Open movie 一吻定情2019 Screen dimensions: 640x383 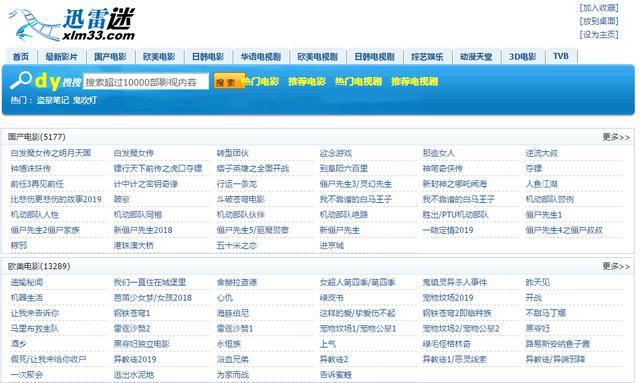[x=448, y=230]
